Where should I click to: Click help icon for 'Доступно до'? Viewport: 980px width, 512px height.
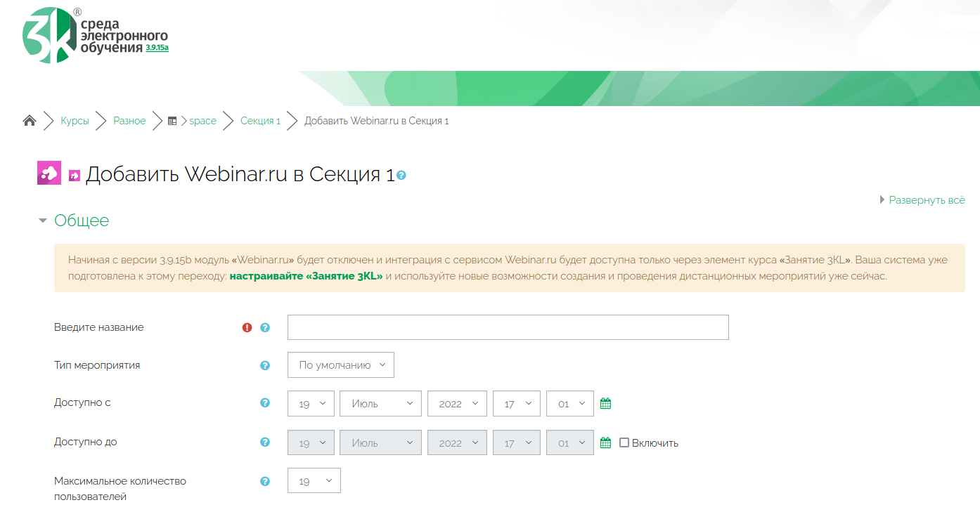[265, 442]
